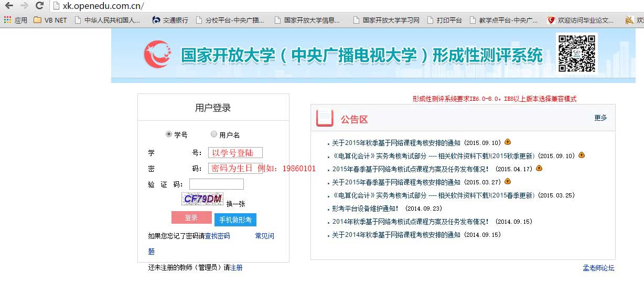644x292 pixels.
Task: Click the CAPTCHA image CF79DM
Action: click(202, 199)
